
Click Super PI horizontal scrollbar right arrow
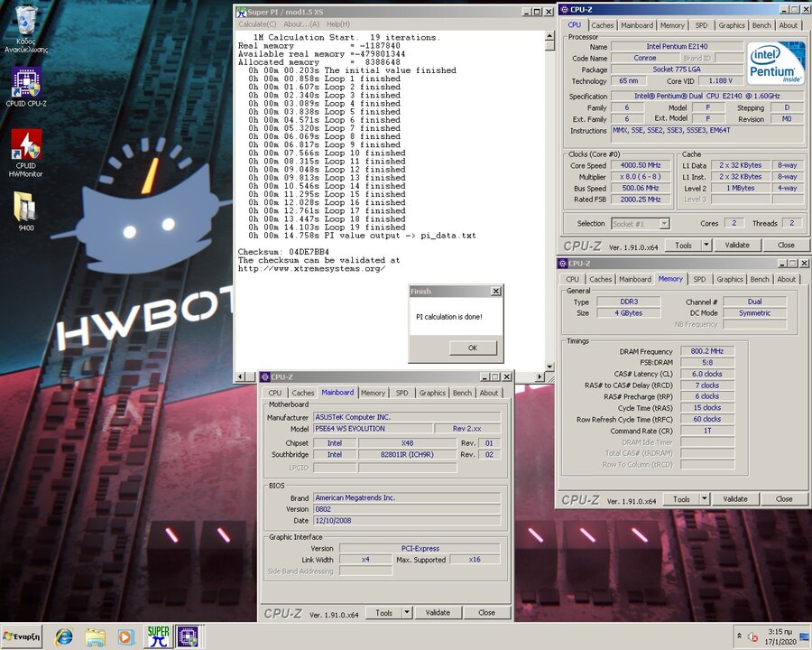(x=540, y=376)
